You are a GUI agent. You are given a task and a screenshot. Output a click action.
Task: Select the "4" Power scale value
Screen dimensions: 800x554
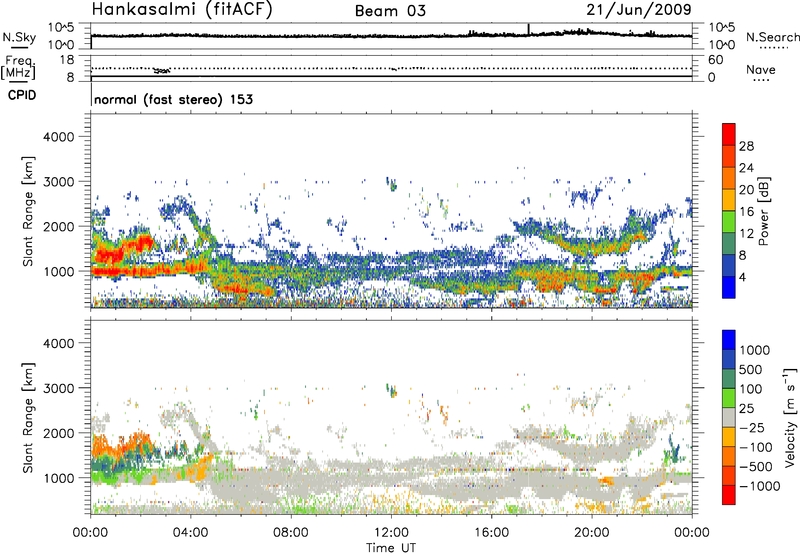pos(742,277)
